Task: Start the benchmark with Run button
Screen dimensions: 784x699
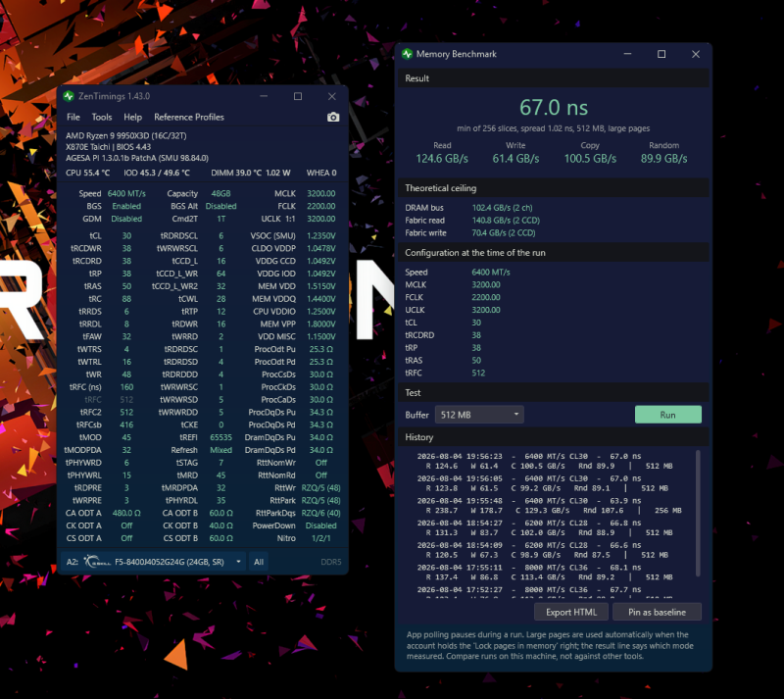Action: [668, 415]
